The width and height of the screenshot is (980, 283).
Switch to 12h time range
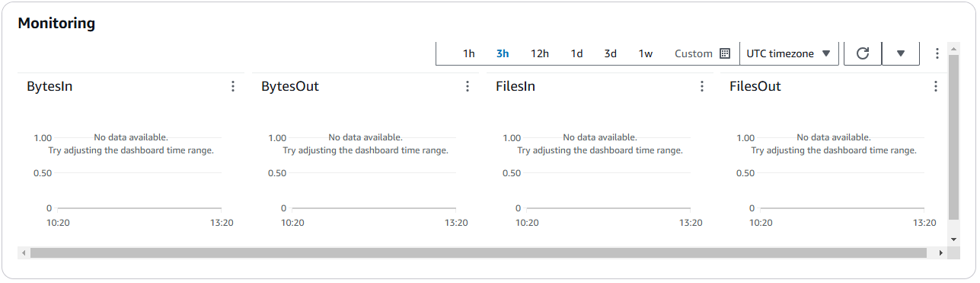540,53
